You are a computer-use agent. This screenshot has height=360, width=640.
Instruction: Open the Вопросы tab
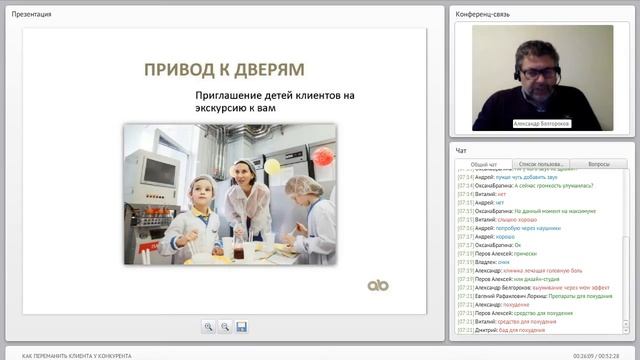tap(599, 164)
